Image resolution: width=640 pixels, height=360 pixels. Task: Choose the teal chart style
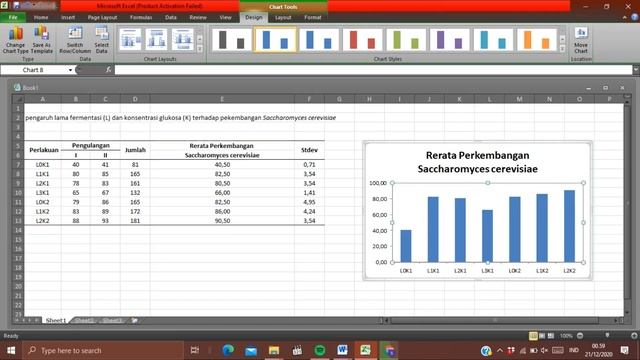[x=493, y=40]
